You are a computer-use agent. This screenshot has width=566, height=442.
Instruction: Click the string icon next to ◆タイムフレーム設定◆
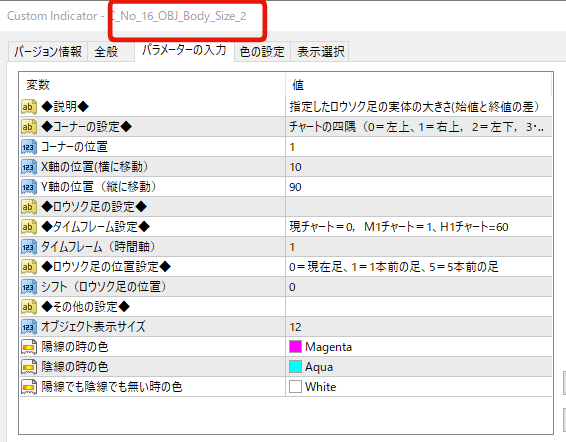(x=29, y=227)
